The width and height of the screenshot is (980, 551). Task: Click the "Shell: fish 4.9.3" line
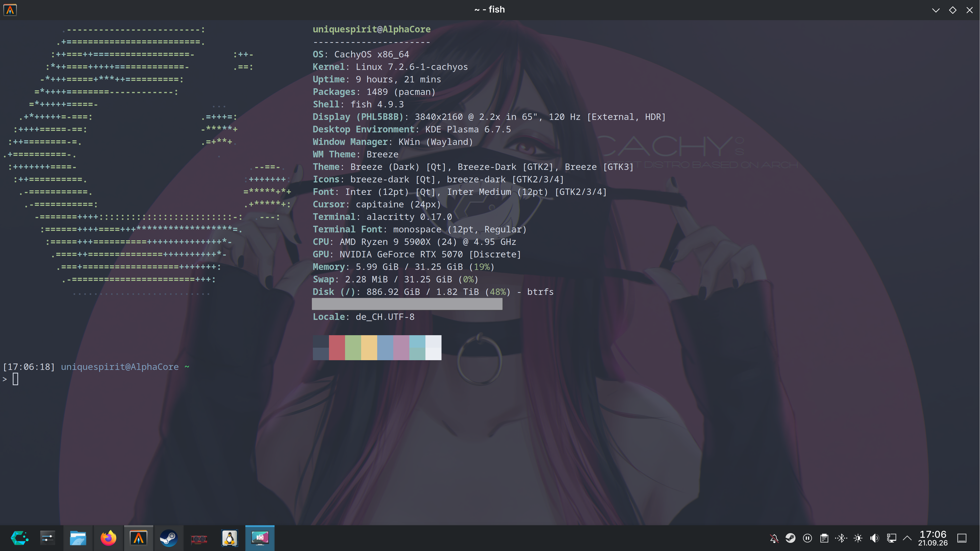(x=358, y=104)
